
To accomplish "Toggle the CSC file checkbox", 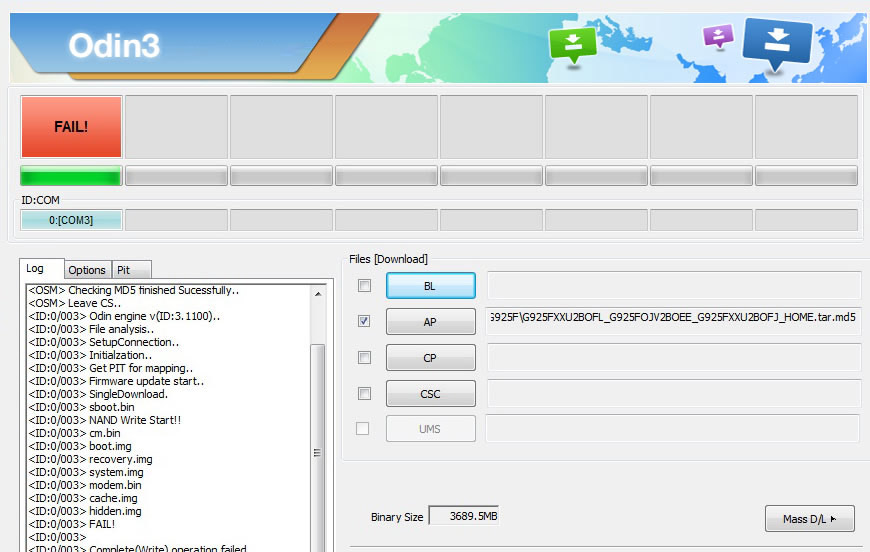I will point(364,393).
